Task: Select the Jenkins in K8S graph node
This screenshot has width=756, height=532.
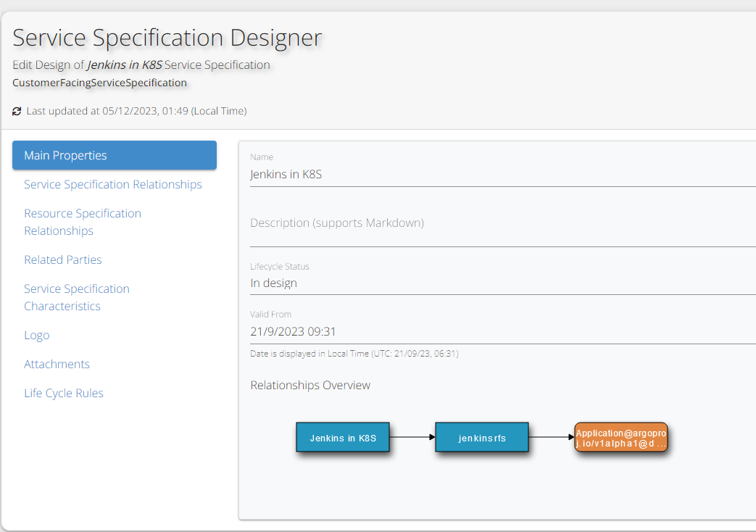Action: click(x=343, y=438)
